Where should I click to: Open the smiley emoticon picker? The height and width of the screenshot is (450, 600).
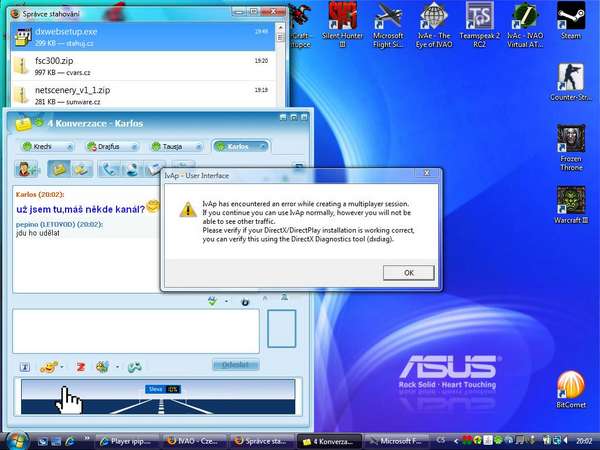(x=49, y=367)
